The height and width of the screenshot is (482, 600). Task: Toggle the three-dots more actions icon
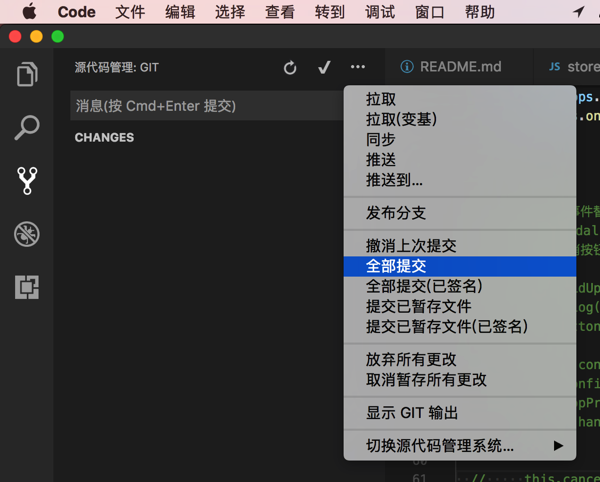[x=358, y=67]
